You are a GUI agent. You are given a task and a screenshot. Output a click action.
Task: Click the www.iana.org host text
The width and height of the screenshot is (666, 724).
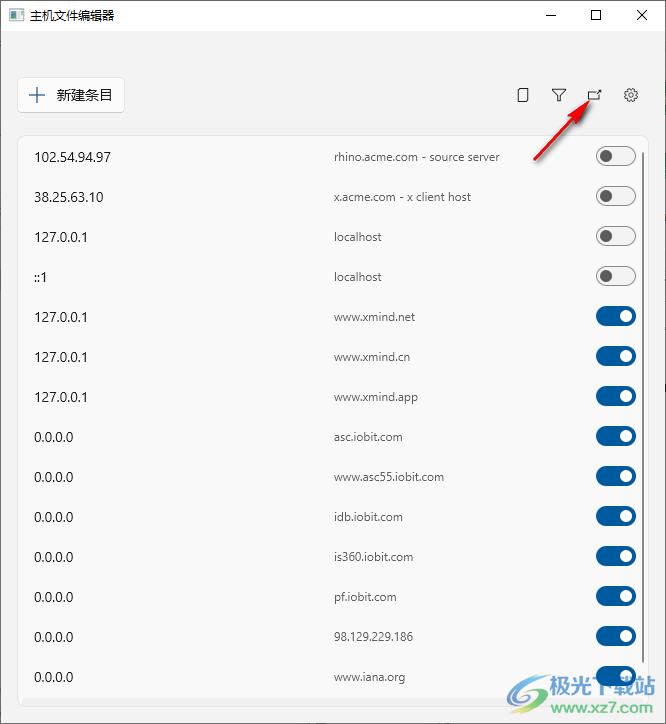click(369, 678)
